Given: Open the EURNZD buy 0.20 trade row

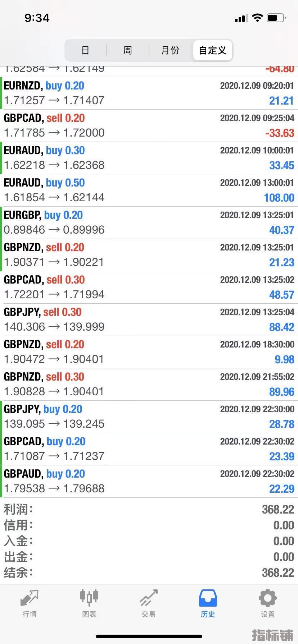Looking at the screenshot, I should (149, 93).
